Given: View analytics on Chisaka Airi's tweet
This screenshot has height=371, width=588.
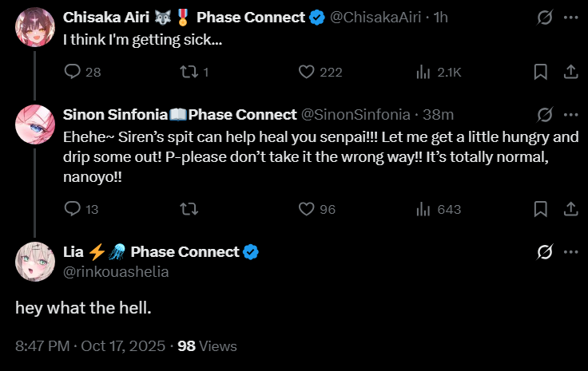Looking at the screenshot, I should click(x=424, y=72).
